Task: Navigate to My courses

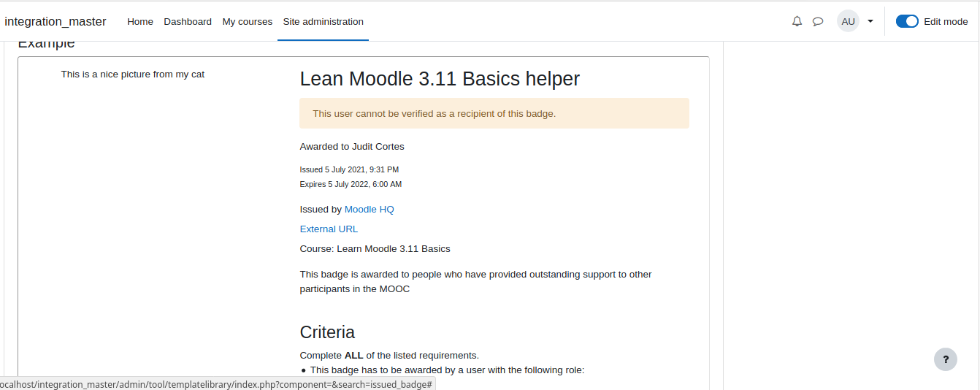Action: coord(248,21)
